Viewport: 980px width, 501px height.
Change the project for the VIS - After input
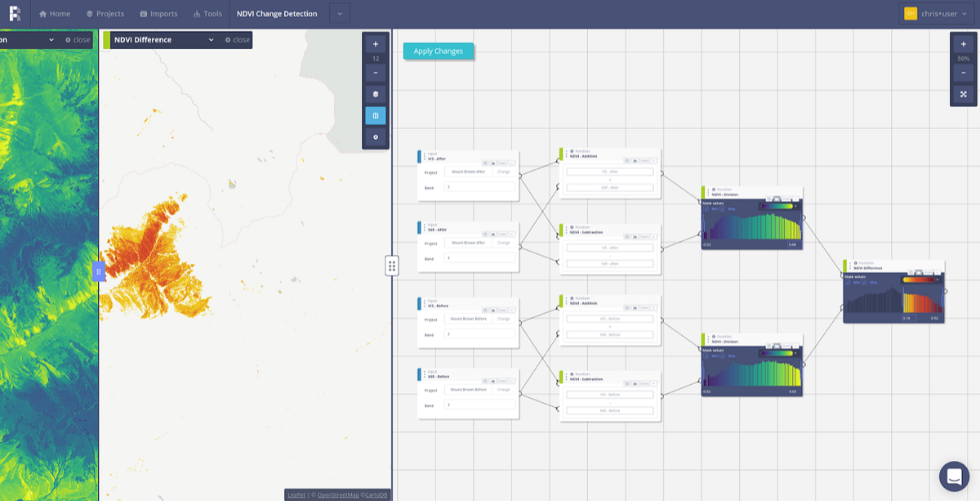[x=504, y=172]
